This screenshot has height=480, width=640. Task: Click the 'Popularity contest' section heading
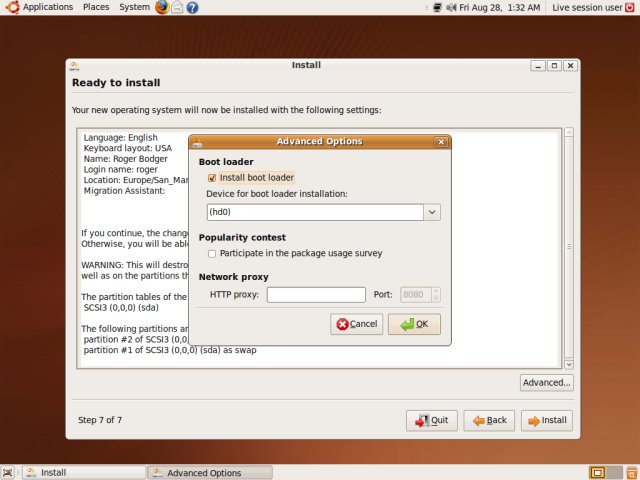click(x=242, y=238)
